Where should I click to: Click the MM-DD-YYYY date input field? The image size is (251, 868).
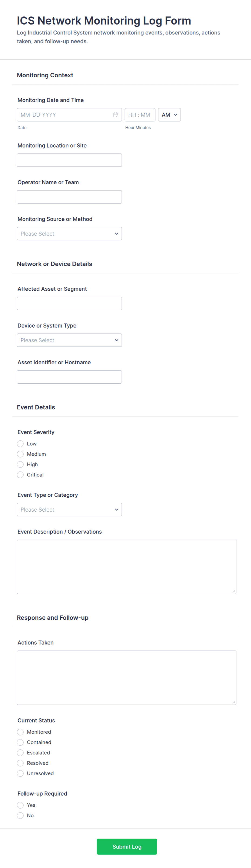click(64, 115)
